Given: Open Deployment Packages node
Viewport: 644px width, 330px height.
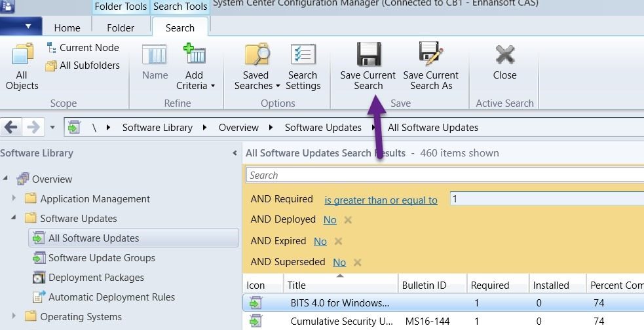Looking at the screenshot, I should click(96, 278).
